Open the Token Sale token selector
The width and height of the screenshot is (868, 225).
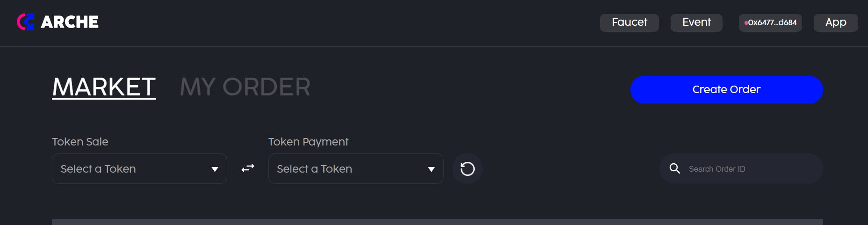pos(131,169)
